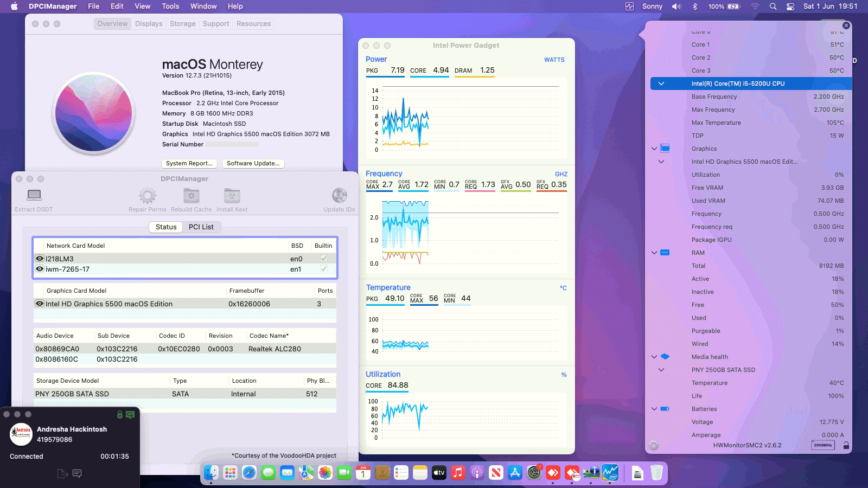Switch to the Storage tab in About This Mac
The width and height of the screenshot is (868, 488).
pyautogui.click(x=182, y=24)
